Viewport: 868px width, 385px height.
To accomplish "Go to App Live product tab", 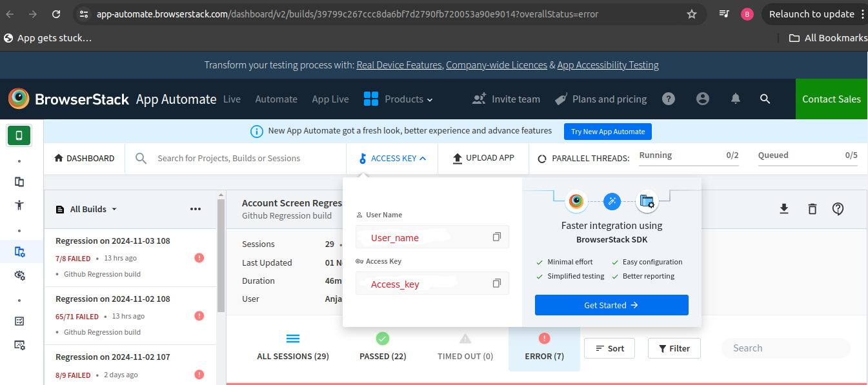I will click(330, 99).
